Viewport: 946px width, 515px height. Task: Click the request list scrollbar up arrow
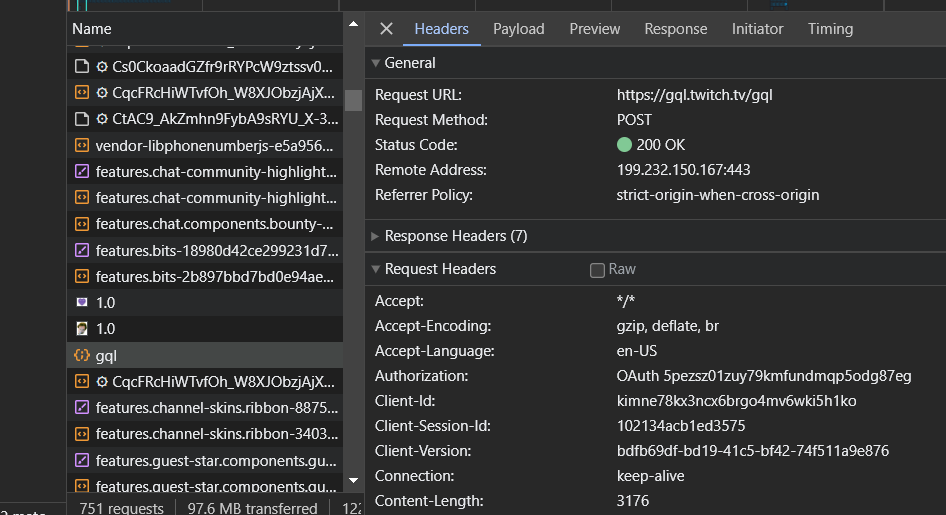[x=353, y=23]
